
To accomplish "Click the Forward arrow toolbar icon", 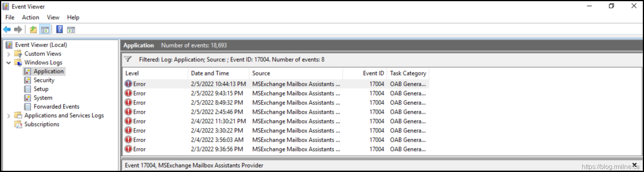I will point(18,30).
